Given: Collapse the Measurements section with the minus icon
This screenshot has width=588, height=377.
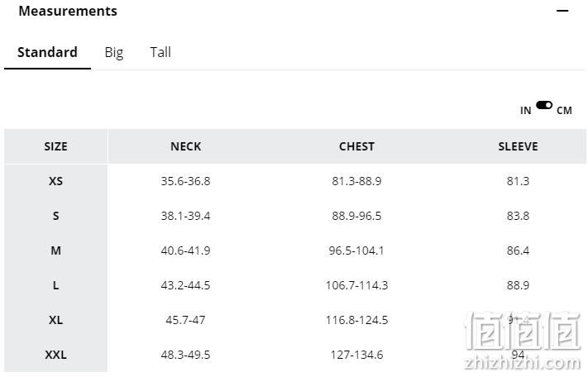Looking at the screenshot, I should coord(562,11).
